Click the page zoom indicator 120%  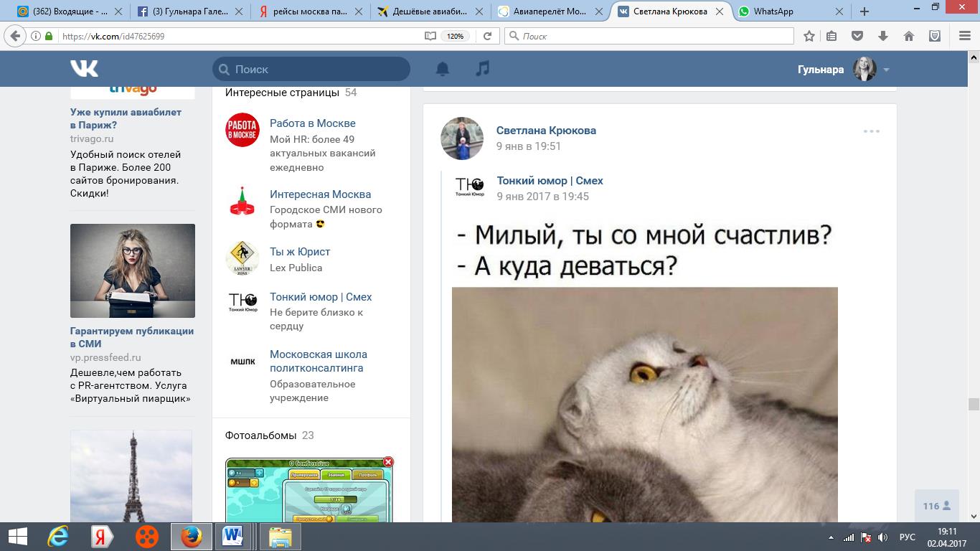click(x=455, y=36)
